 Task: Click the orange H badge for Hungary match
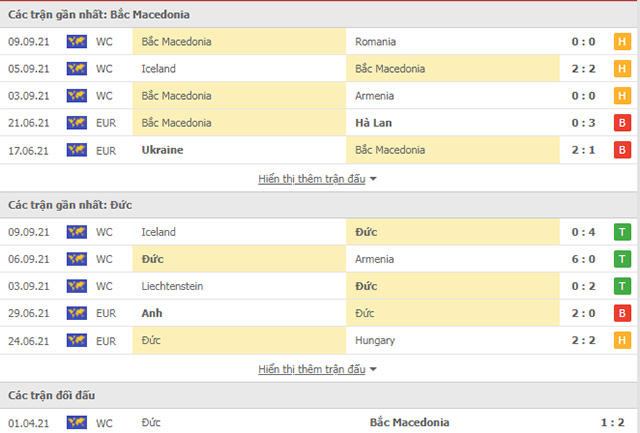[x=621, y=340]
